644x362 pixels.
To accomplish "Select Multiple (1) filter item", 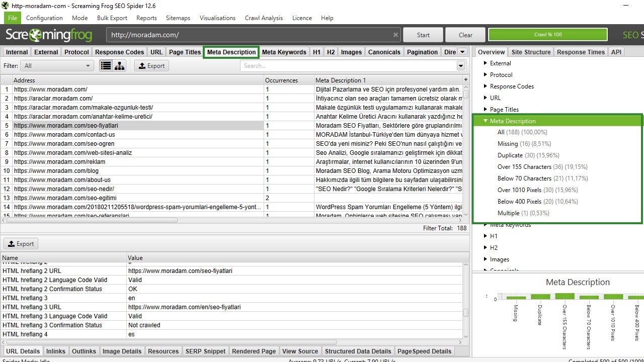I will point(523,213).
